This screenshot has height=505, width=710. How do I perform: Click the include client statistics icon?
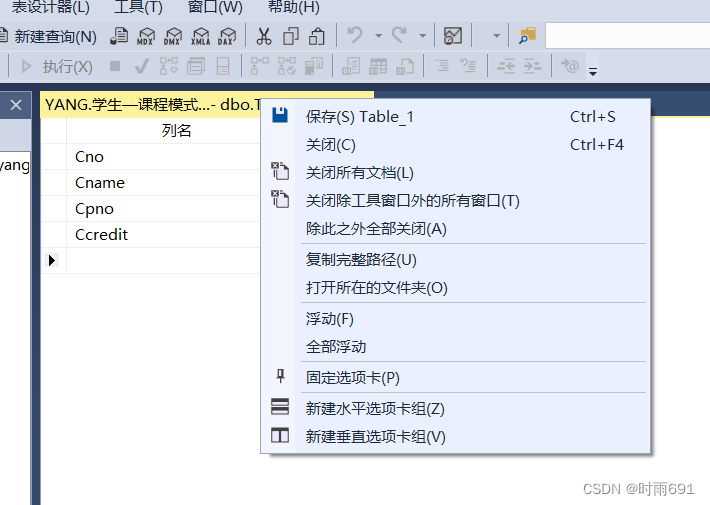point(314,67)
